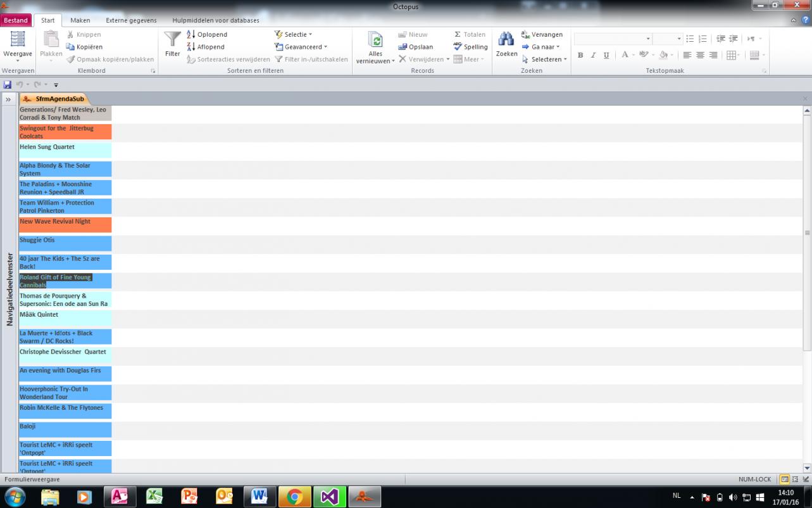Toggle Filter in-/uitschakelen
The image size is (812, 508).
pyautogui.click(x=311, y=59)
